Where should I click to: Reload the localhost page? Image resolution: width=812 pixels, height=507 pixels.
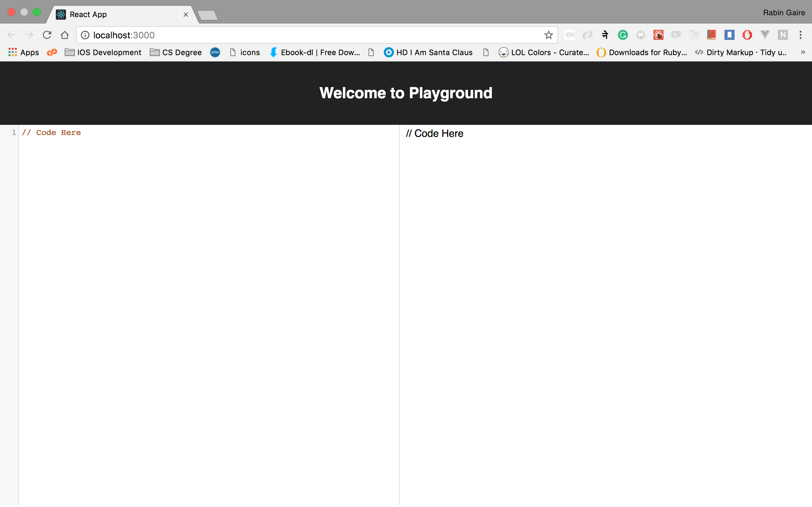click(47, 35)
